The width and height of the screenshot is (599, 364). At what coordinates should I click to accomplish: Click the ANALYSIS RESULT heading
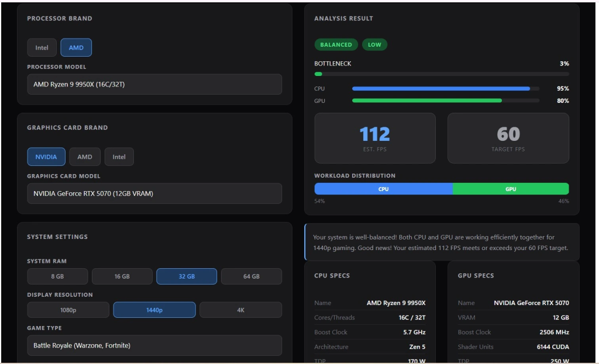(343, 18)
